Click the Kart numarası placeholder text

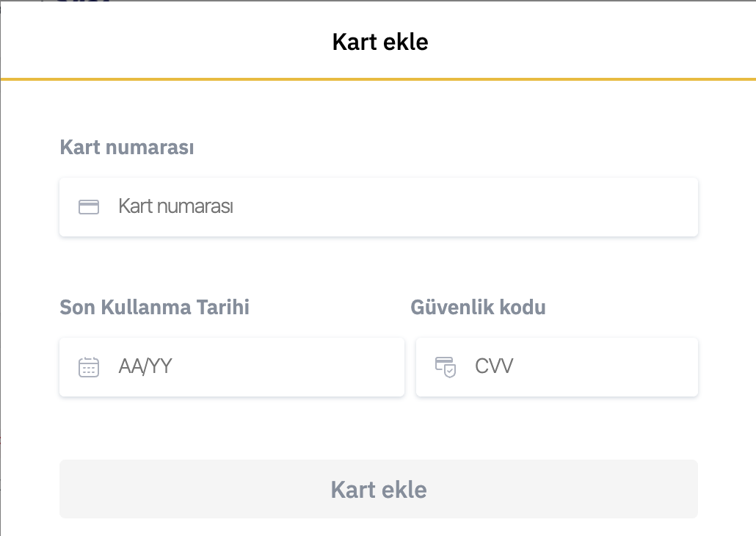click(175, 207)
